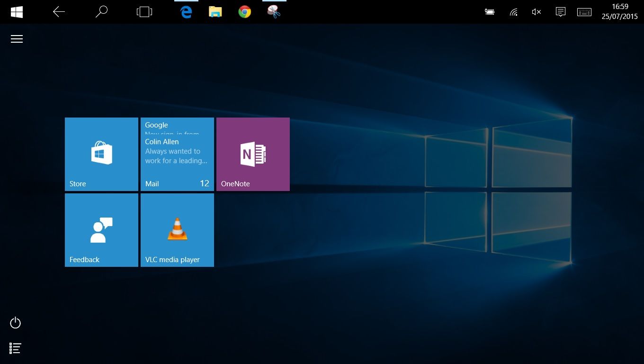Open the Feedback tile

(101, 230)
